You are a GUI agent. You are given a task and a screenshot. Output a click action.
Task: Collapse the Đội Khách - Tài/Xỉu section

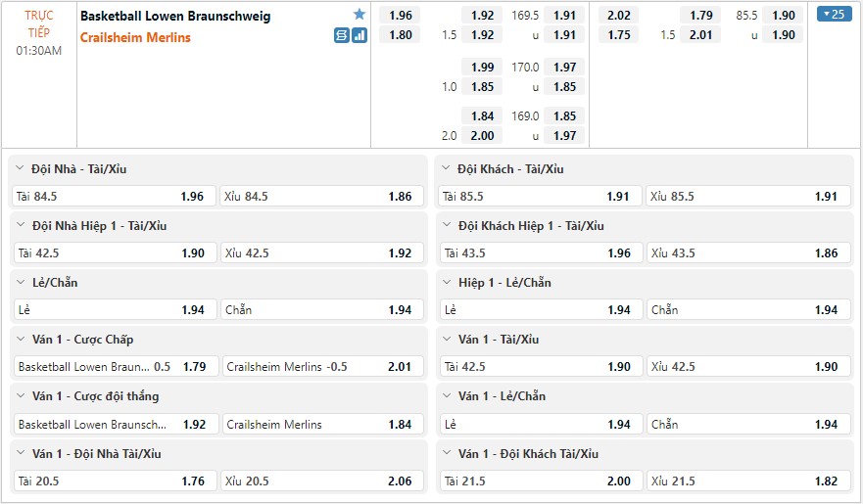[447, 168]
